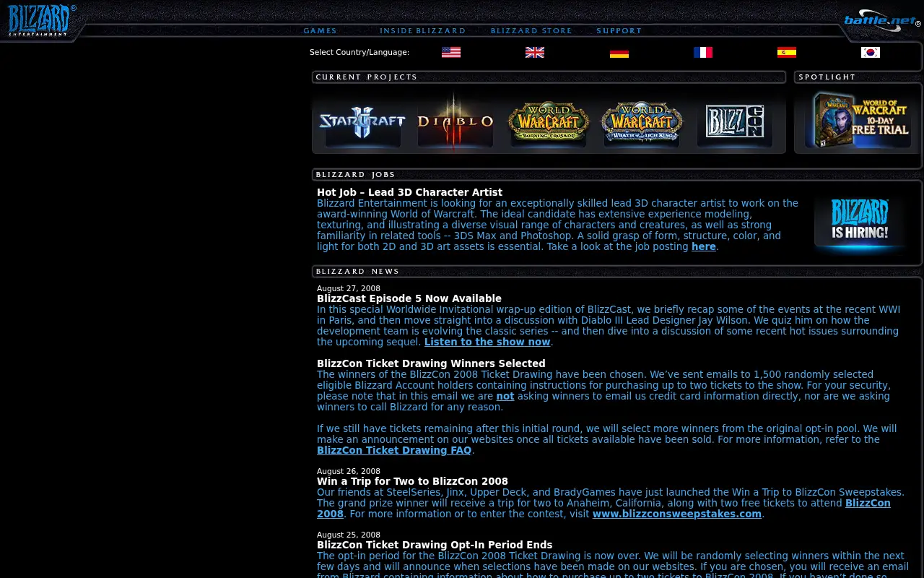Go to the Blizzard Store menu

[531, 30]
